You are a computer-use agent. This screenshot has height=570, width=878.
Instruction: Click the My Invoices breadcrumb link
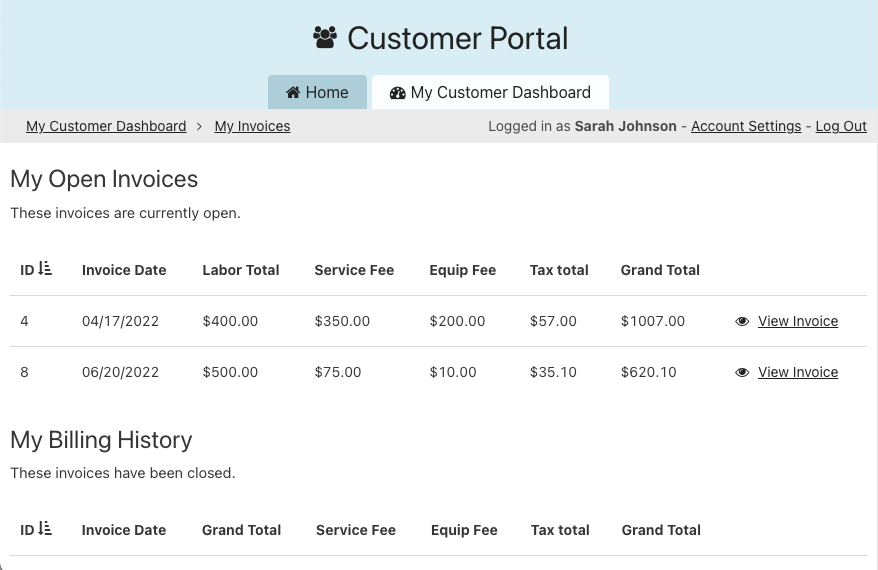252,126
